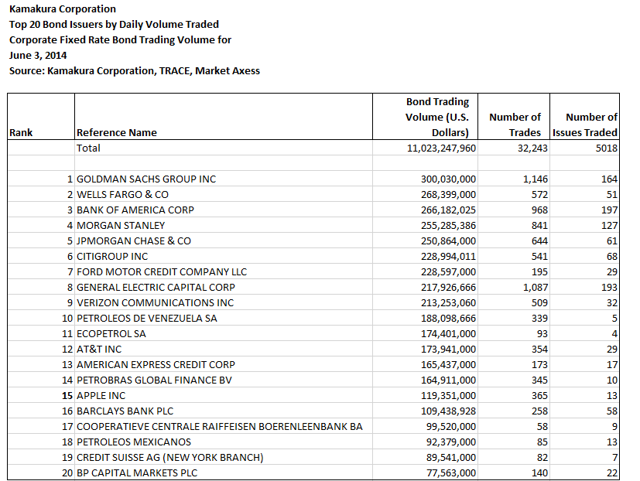Select the 'June 3, 2014' date line

38,56
